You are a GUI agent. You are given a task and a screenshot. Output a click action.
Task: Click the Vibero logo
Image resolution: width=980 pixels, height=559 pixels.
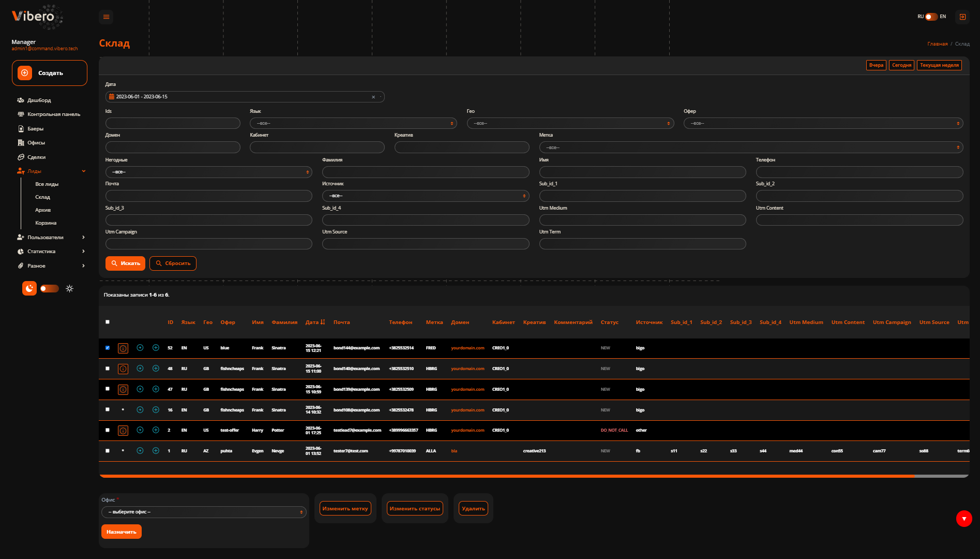(x=37, y=17)
